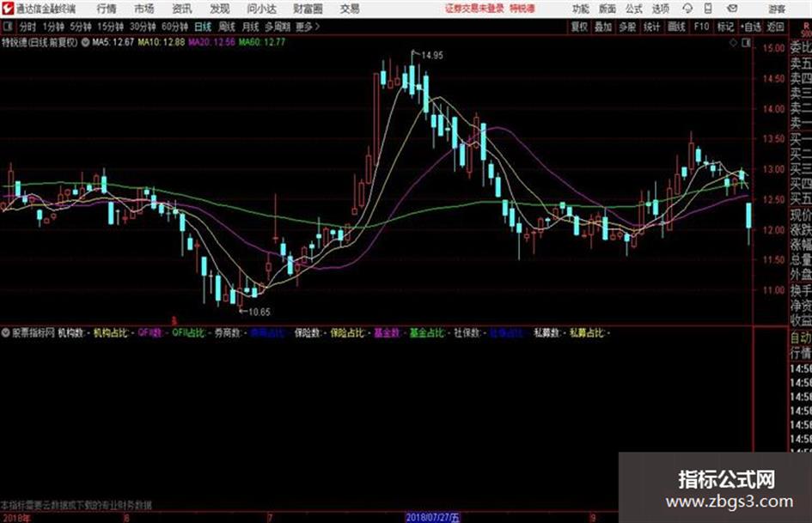Click the 统计 statistics button
The height and width of the screenshot is (523, 812).
coord(652,27)
